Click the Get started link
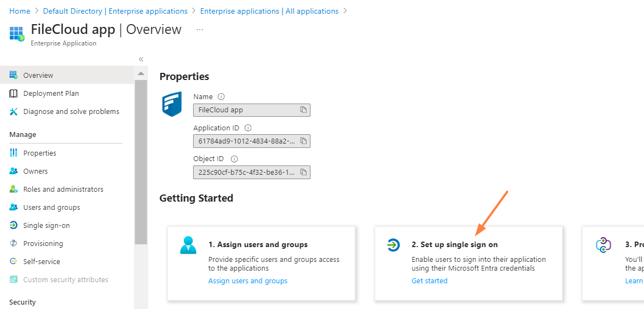Viewport: 644px width, 309px height. point(430,281)
